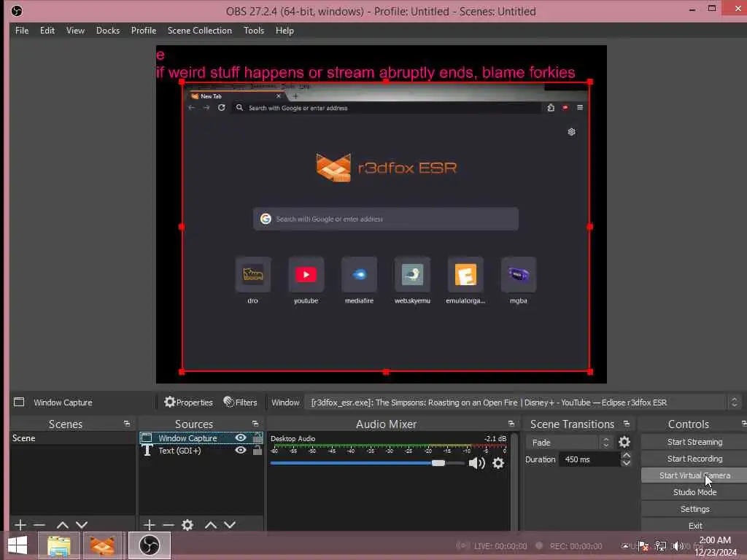Open File Explorer from taskbar
The width and height of the screenshot is (747, 560).
[x=58, y=545]
